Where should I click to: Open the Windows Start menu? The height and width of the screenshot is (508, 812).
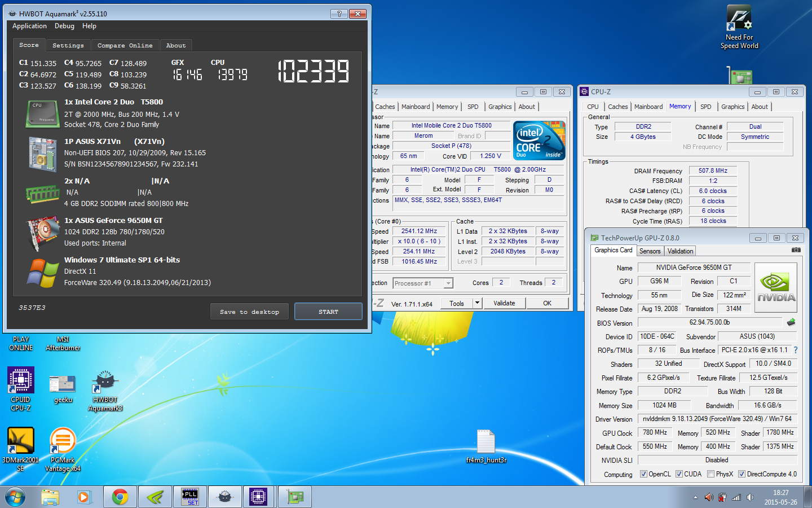point(15,497)
